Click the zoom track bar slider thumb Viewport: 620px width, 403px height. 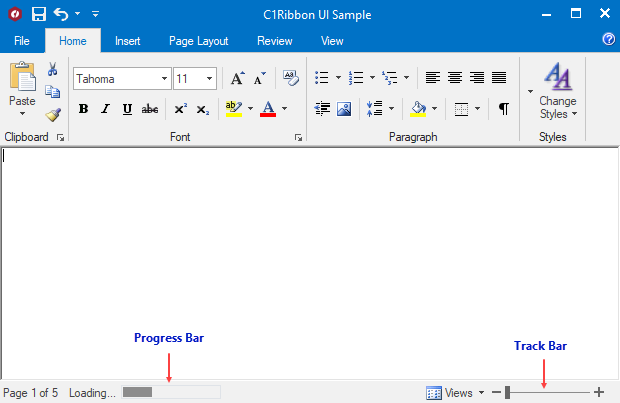508,393
